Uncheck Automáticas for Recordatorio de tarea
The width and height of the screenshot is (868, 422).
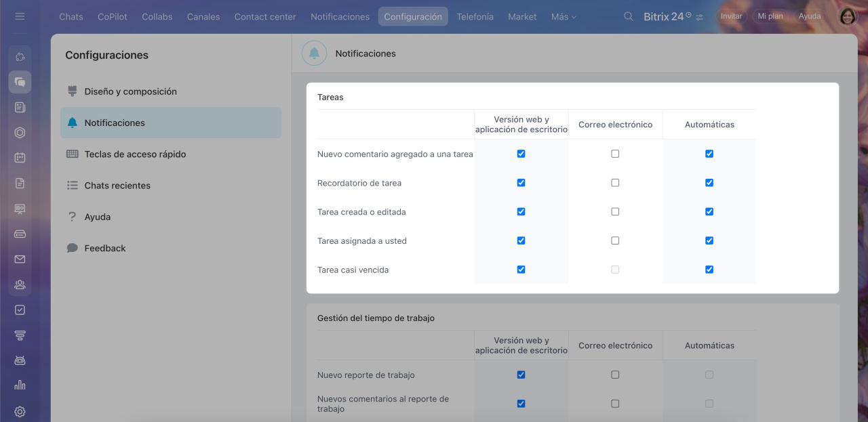point(709,183)
